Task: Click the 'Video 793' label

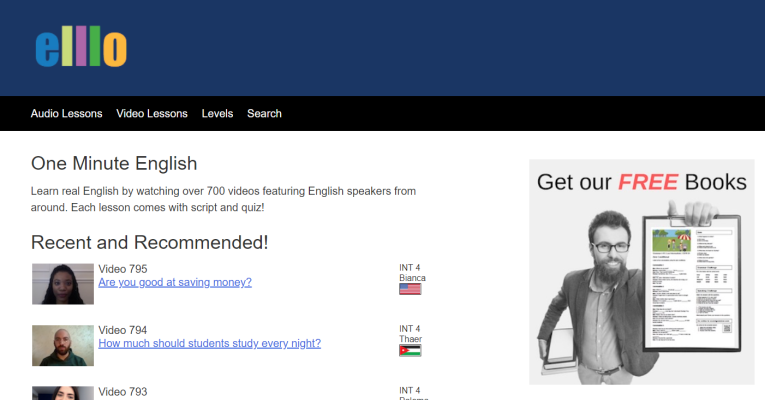Action: (123, 392)
